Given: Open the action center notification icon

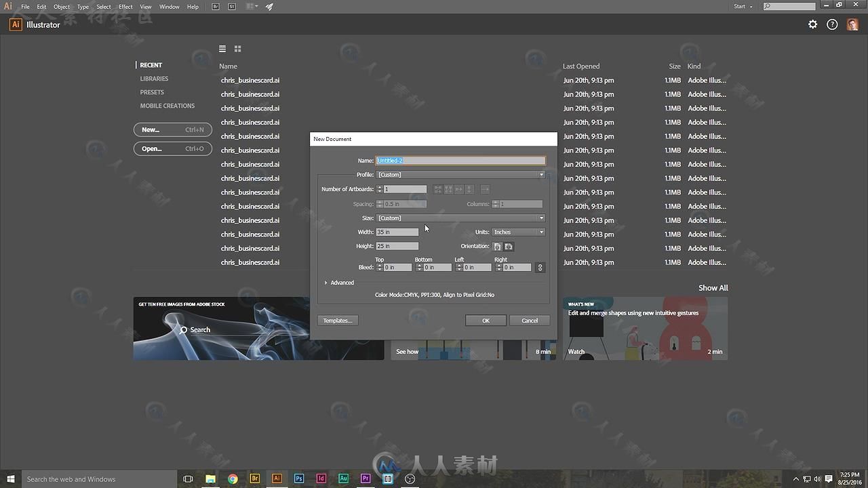Looking at the screenshot, I should (829, 479).
